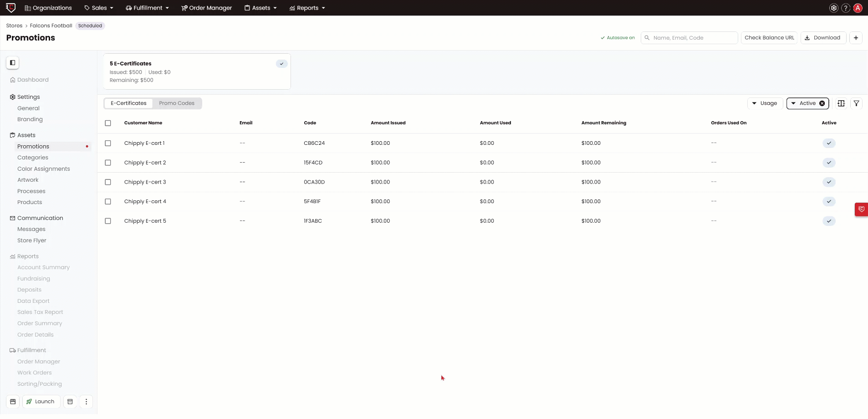Open the vertical three-dot more menu

pos(86,402)
